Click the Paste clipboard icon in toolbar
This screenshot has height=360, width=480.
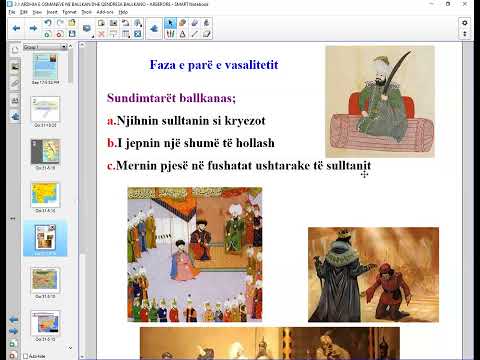pyautogui.click(x=101, y=23)
